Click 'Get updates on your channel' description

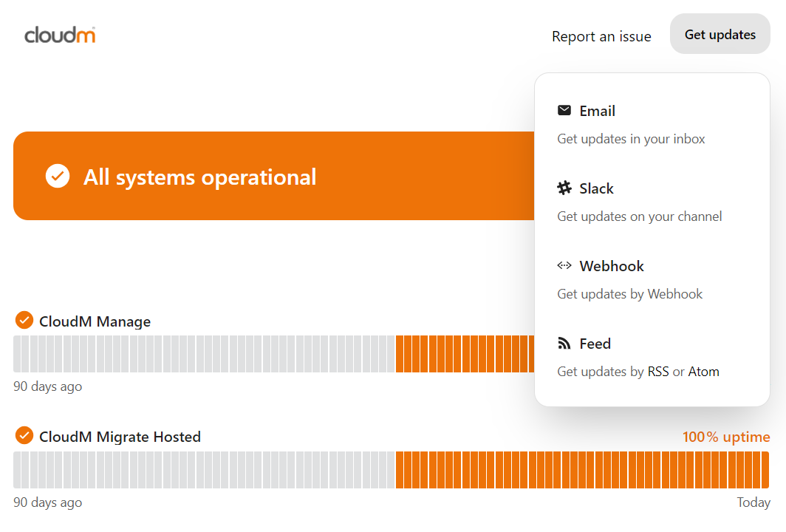point(639,216)
